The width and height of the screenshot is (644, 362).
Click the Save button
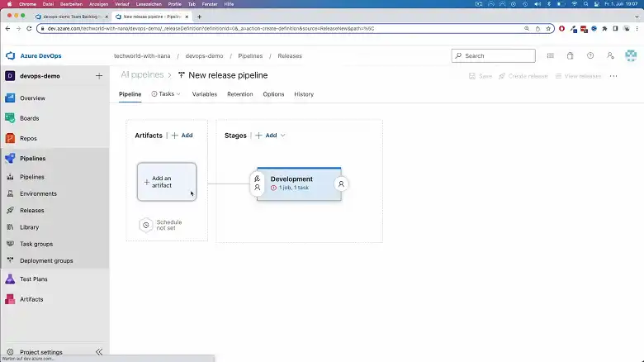[x=481, y=76]
